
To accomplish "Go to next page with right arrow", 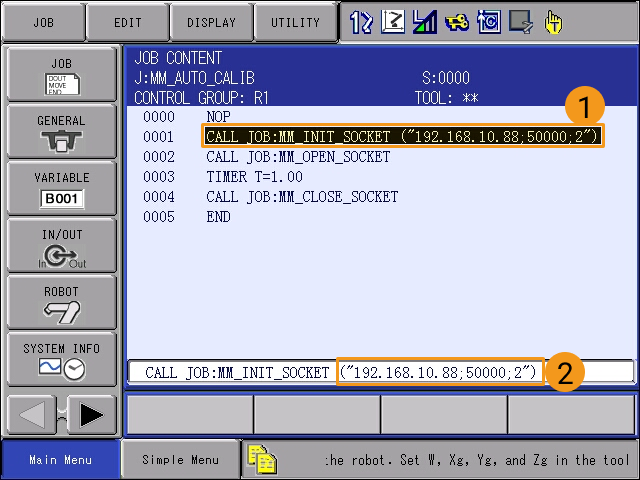I will pyautogui.click(x=91, y=415).
